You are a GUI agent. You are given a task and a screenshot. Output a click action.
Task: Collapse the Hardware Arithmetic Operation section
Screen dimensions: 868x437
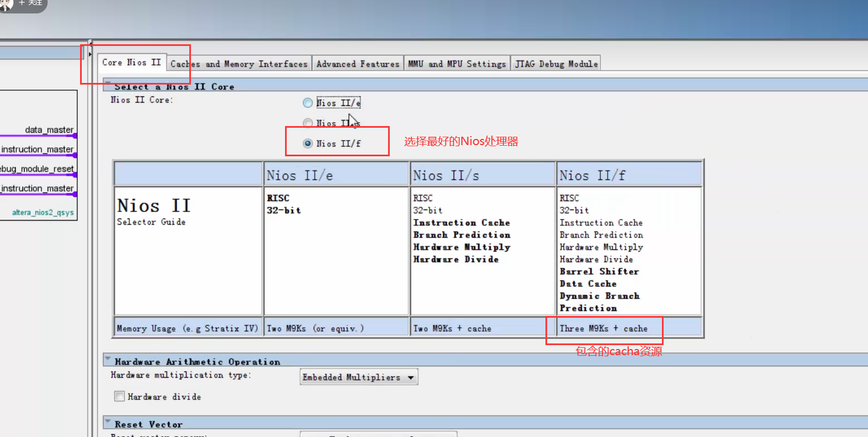[108, 359]
